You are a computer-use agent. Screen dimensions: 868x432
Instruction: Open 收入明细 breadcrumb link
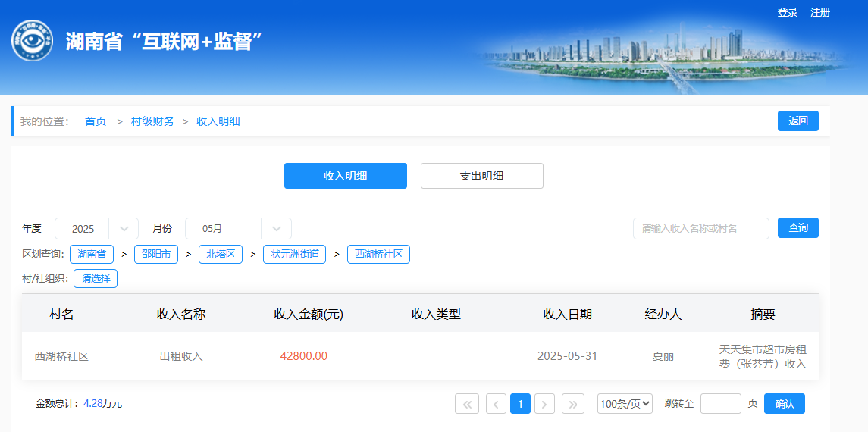218,122
